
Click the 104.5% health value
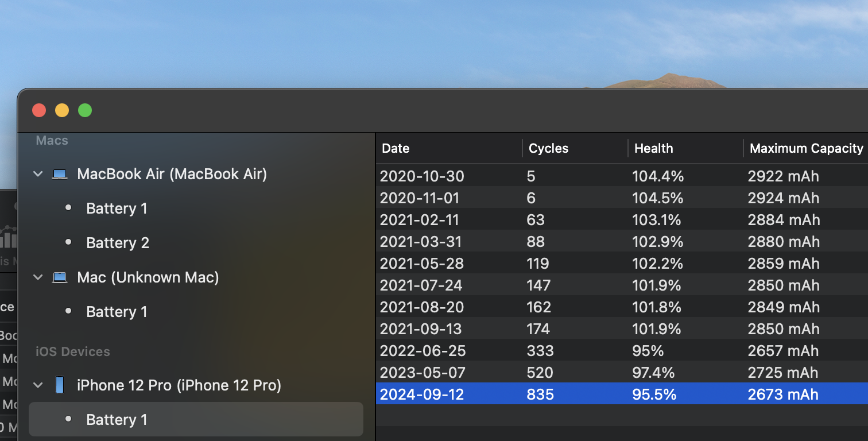point(657,198)
